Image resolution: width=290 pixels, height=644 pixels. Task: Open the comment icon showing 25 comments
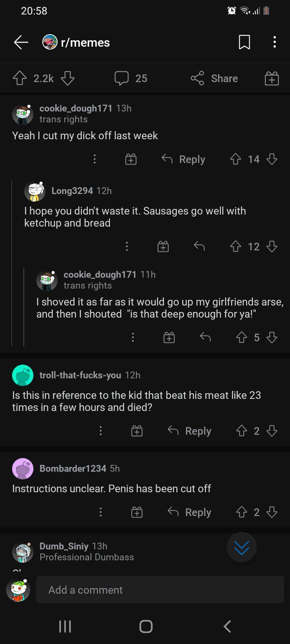pyautogui.click(x=130, y=78)
